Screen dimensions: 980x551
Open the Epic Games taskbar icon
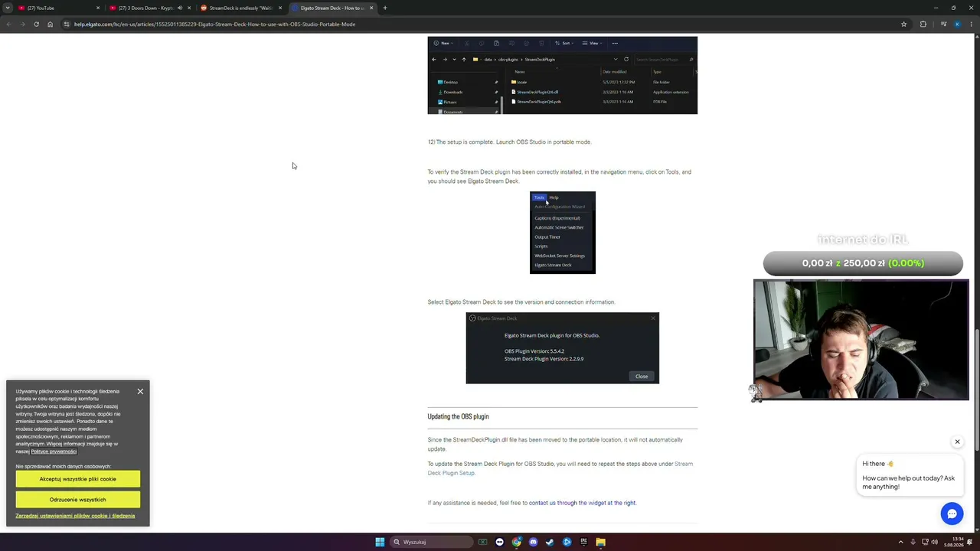[x=583, y=542]
